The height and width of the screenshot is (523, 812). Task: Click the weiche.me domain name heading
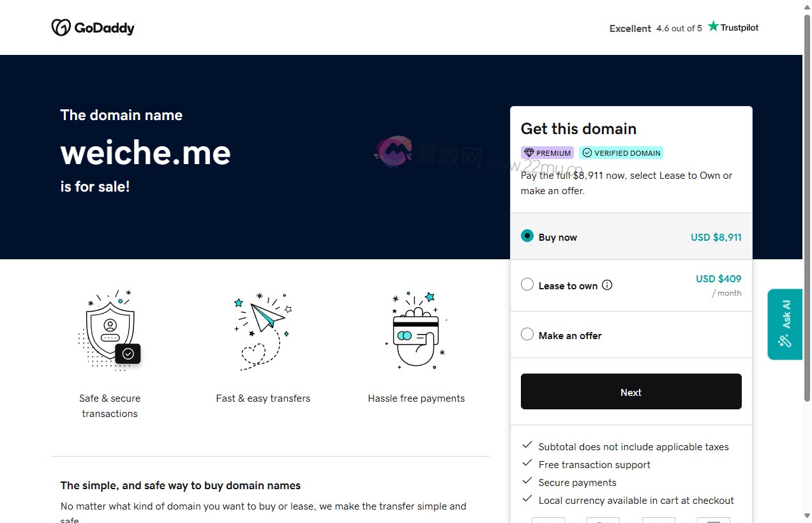pyautogui.click(x=146, y=153)
